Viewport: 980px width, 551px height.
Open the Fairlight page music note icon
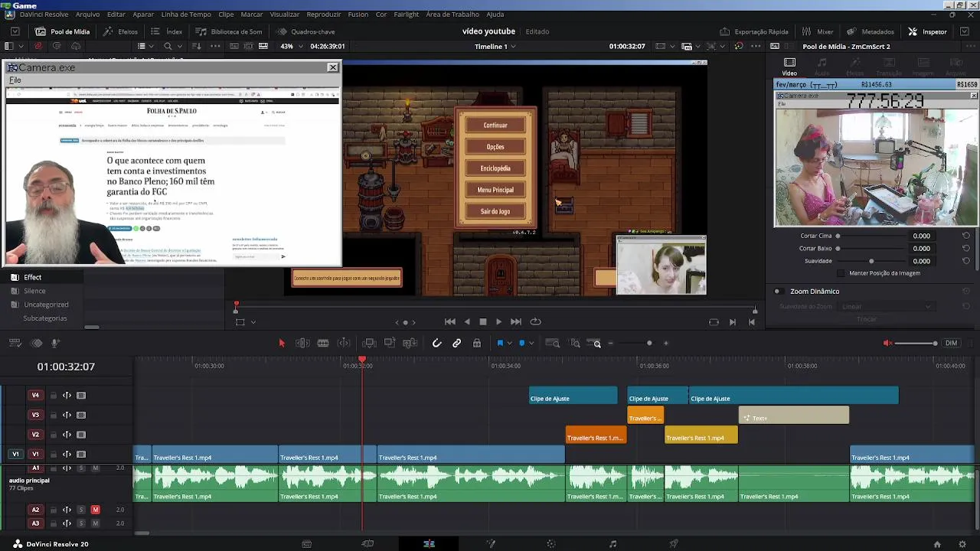pyautogui.click(x=612, y=544)
